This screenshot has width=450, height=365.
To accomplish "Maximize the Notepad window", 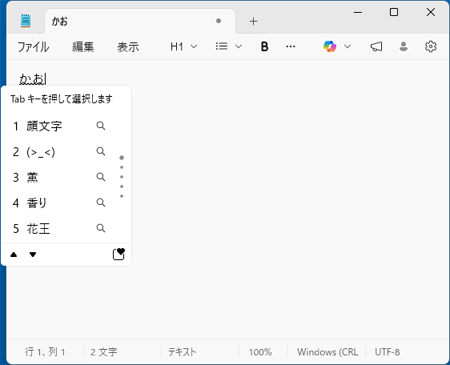I will (394, 12).
